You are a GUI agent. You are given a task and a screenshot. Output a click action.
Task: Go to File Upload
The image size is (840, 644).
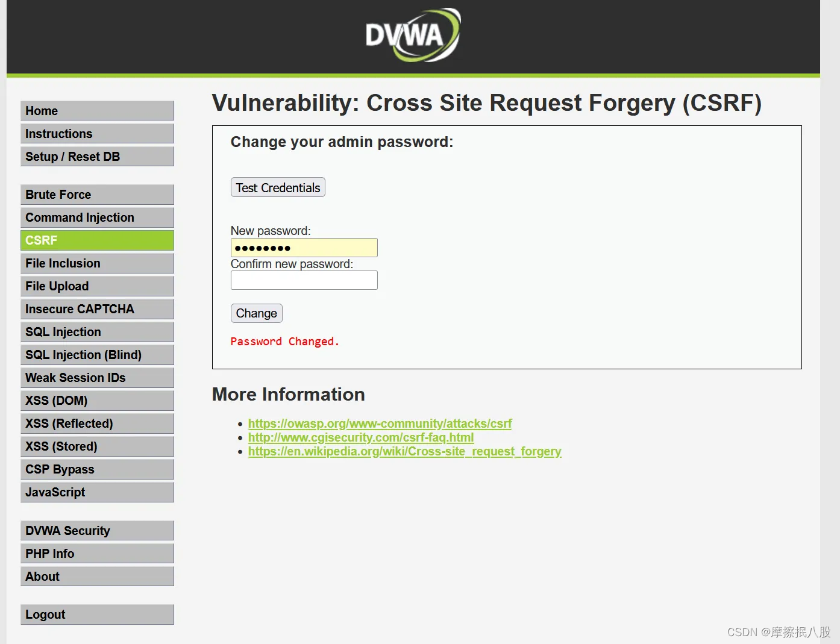(96, 286)
